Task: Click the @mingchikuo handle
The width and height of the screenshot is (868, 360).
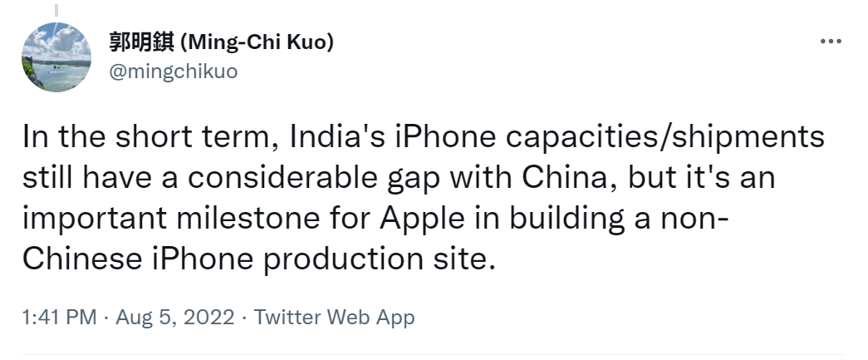Action: [173, 72]
